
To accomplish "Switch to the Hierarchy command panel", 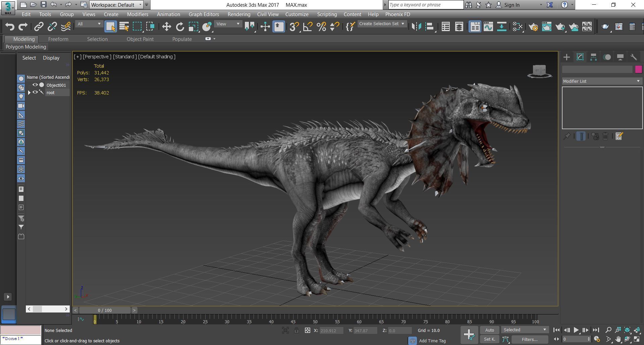I will click(593, 57).
